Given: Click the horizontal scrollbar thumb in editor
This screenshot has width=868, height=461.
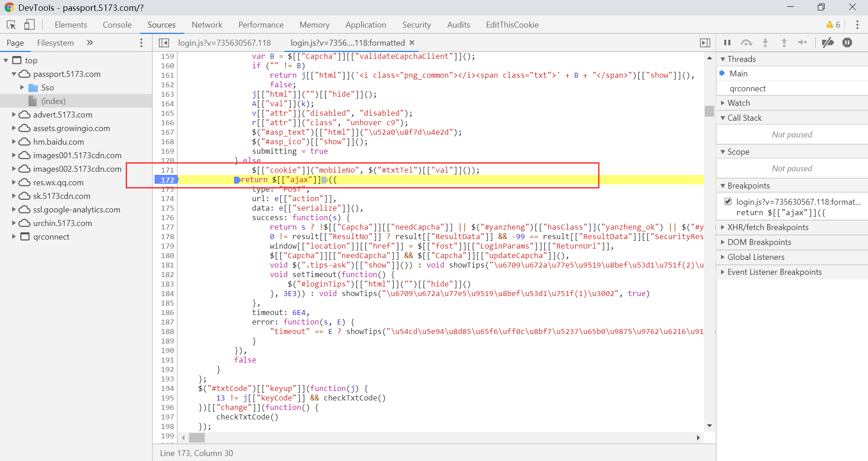Looking at the screenshot, I should [197, 437].
